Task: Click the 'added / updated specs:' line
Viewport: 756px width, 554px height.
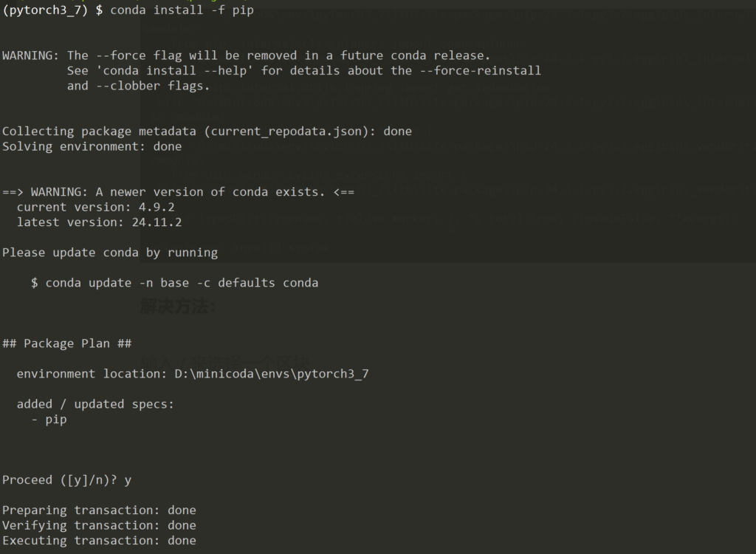Action: point(95,404)
